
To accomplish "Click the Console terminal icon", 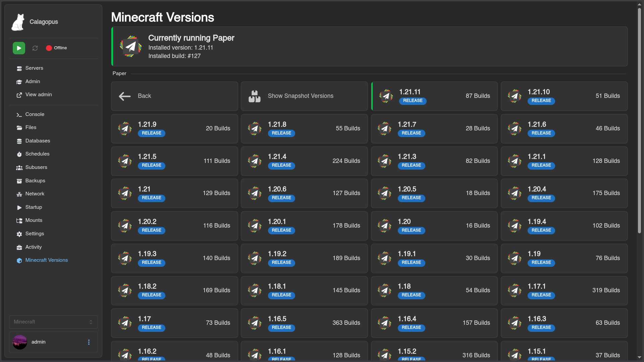I will coord(19,115).
